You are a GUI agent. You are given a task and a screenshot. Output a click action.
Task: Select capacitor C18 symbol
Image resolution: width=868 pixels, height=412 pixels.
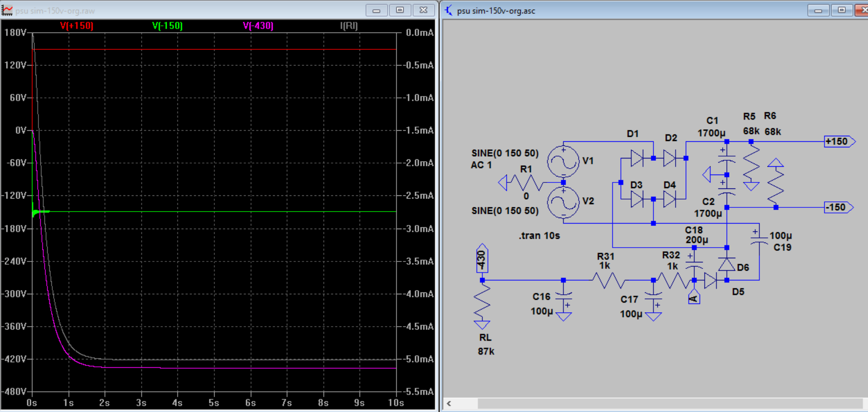[x=694, y=264]
